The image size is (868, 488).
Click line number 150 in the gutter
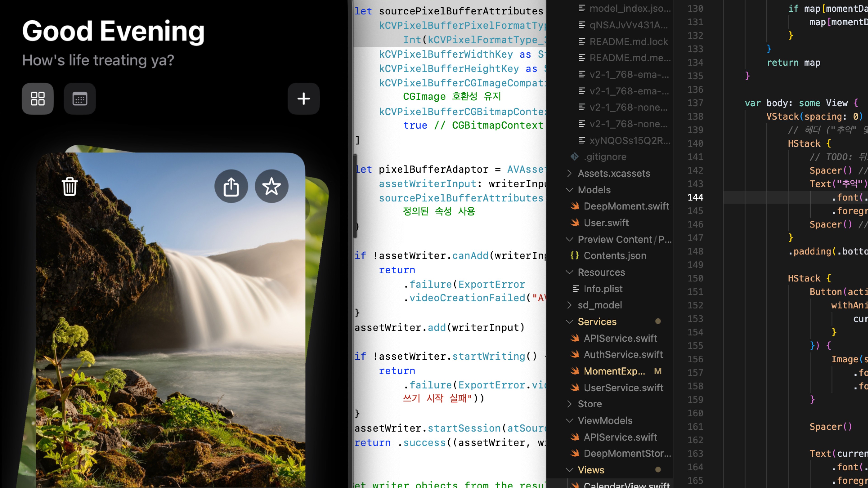[695, 278]
